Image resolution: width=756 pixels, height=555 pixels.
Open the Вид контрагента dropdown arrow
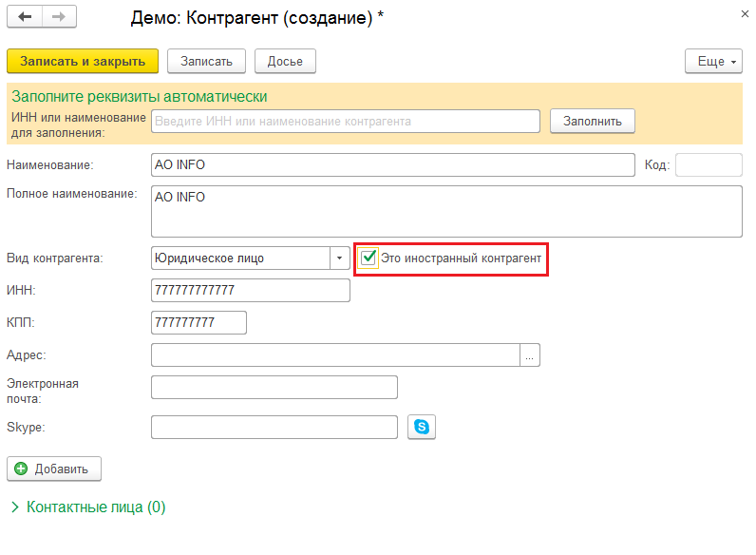(339, 258)
